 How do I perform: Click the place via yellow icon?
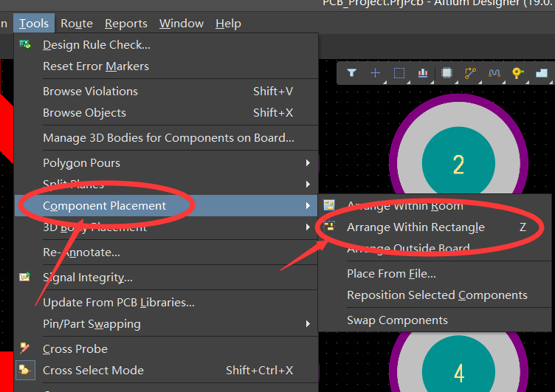coord(518,73)
